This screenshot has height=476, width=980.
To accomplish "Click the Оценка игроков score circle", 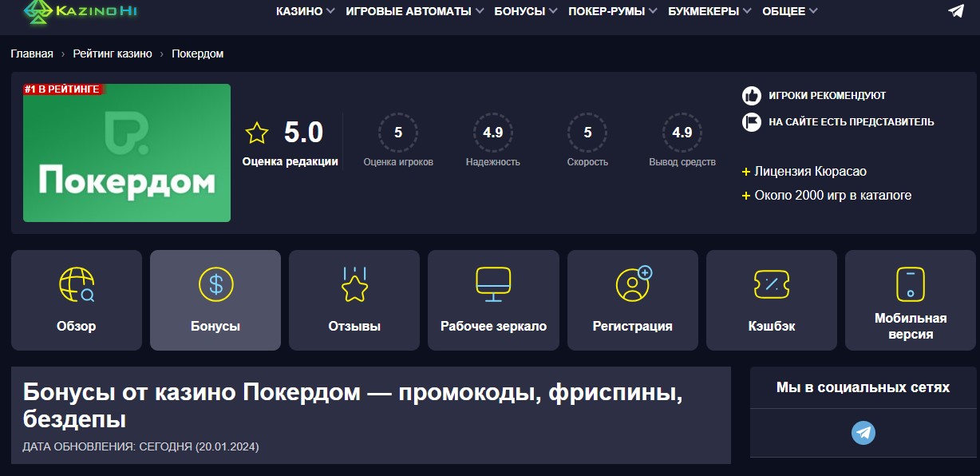I will click(398, 133).
